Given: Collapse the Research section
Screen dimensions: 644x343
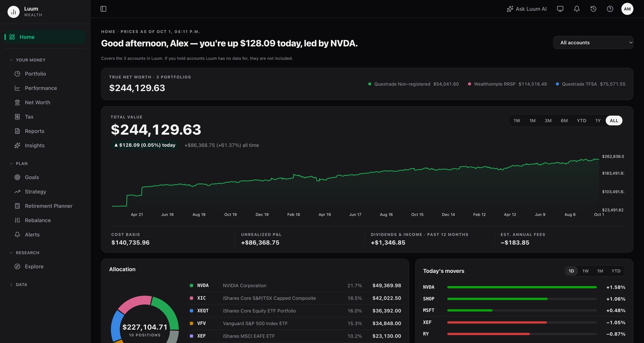Looking at the screenshot, I should point(25,253).
